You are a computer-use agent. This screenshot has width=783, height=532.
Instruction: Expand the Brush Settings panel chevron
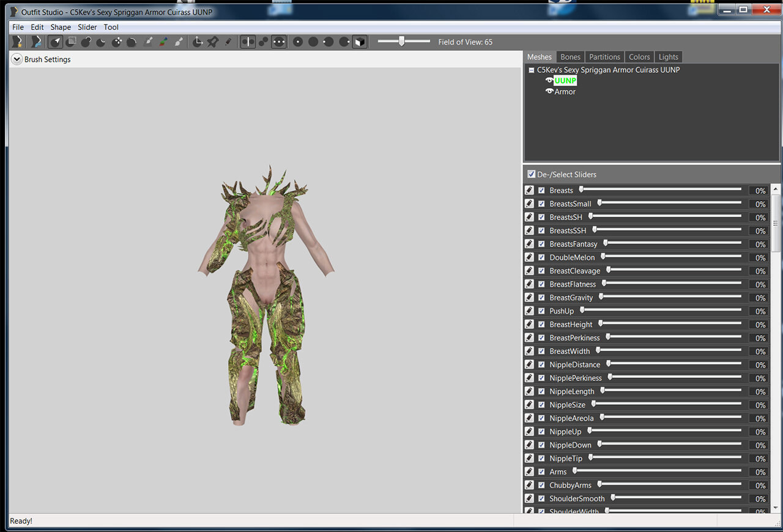coord(17,59)
